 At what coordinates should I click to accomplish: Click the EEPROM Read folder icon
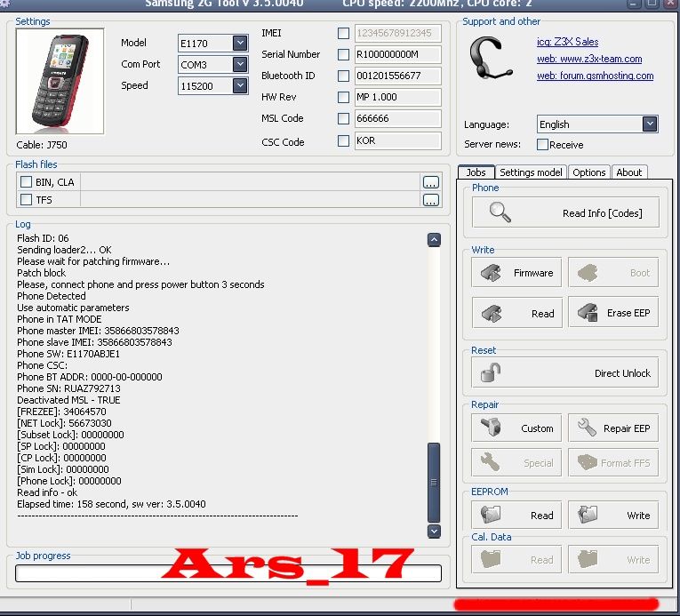491,515
